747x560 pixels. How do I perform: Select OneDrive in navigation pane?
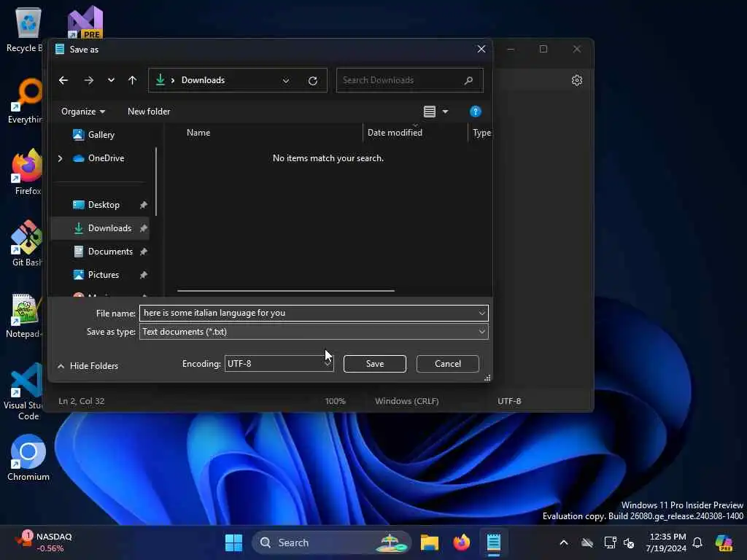pyautogui.click(x=105, y=158)
